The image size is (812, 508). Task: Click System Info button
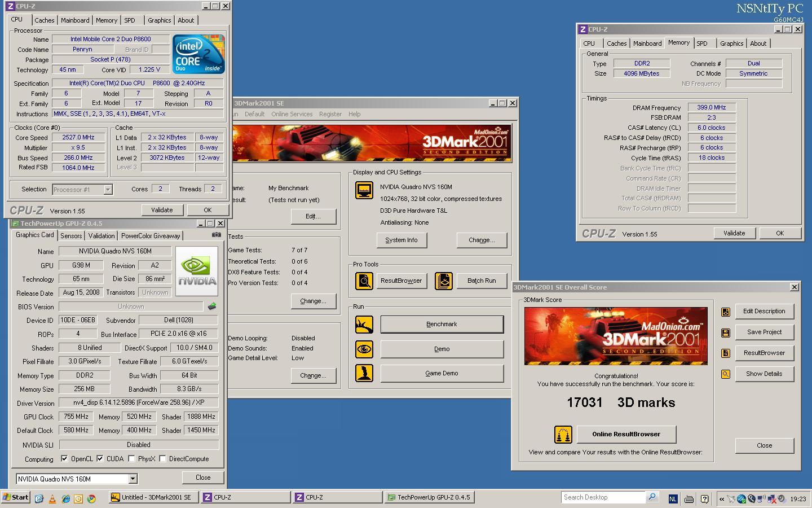point(401,240)
